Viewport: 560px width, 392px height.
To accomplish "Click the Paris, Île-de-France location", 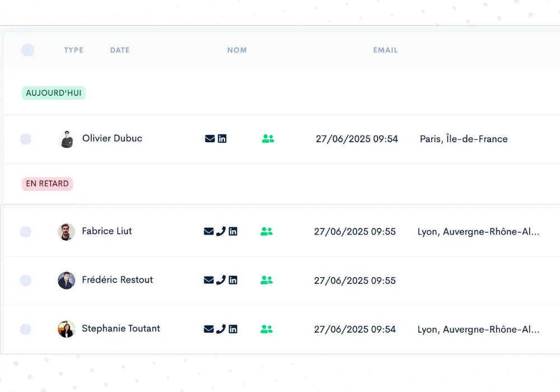I will tap(464, 139).
